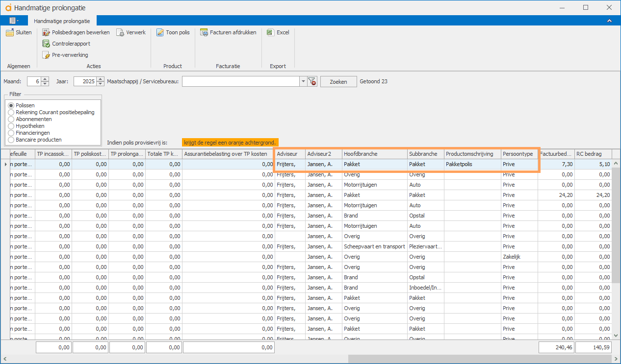The width and height of the screenshot is (621, 364).
Task: Open the application menu icon in the ribbon
Action: (14, 21)
